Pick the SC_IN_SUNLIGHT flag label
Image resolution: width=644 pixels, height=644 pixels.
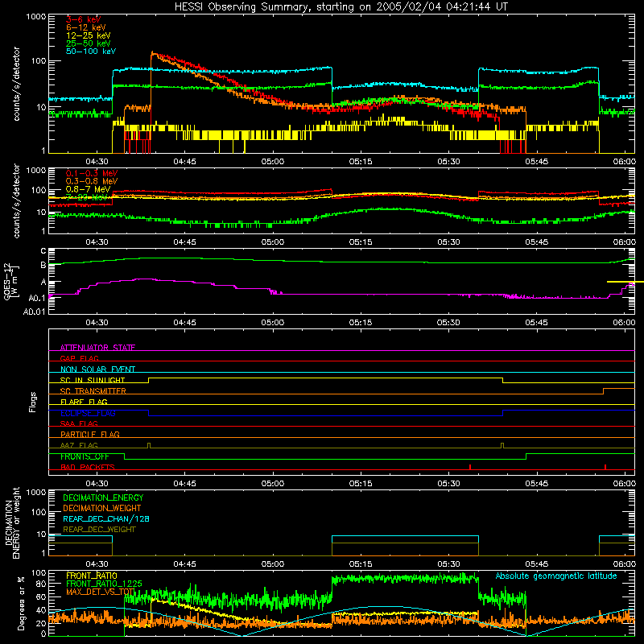click(93, 380)
